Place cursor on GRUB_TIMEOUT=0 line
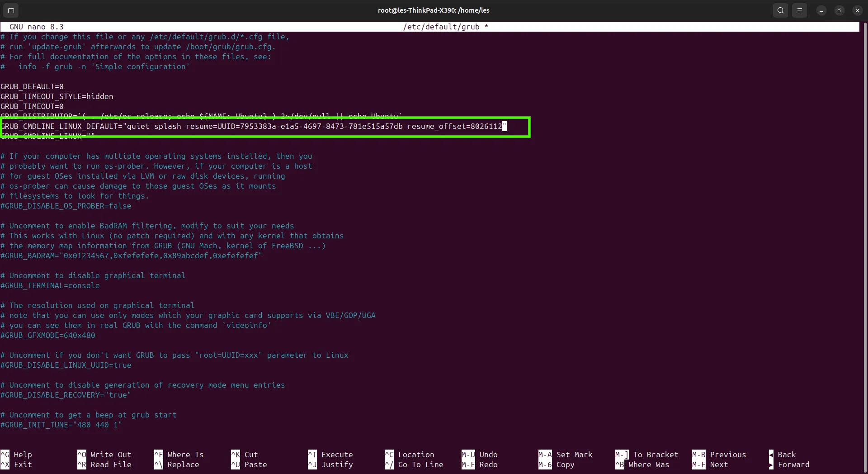 click(32, 106)
